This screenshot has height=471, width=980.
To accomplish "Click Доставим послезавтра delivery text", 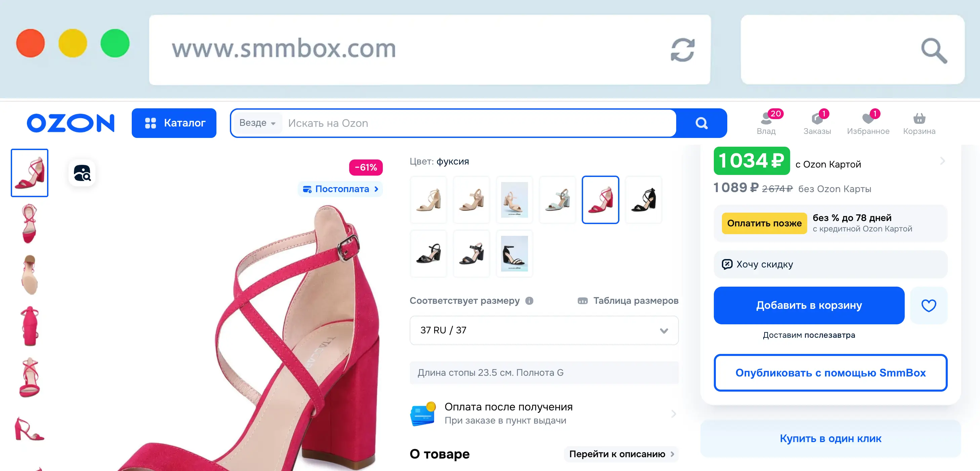I will 809,335.
